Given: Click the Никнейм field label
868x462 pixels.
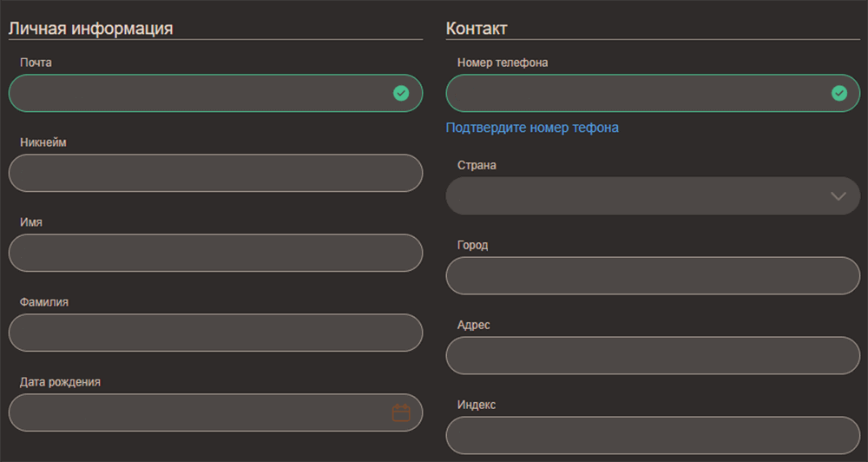Looking at the screenshot, I should tap(43, 142).
